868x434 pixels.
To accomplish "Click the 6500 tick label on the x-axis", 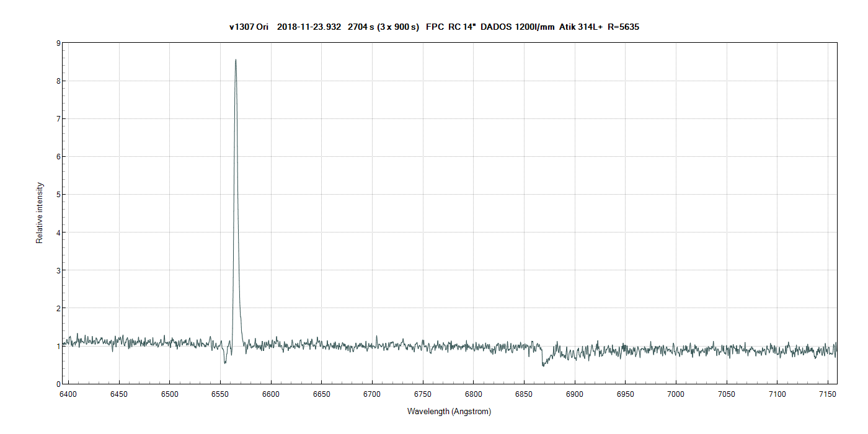I will coord(169,394).
